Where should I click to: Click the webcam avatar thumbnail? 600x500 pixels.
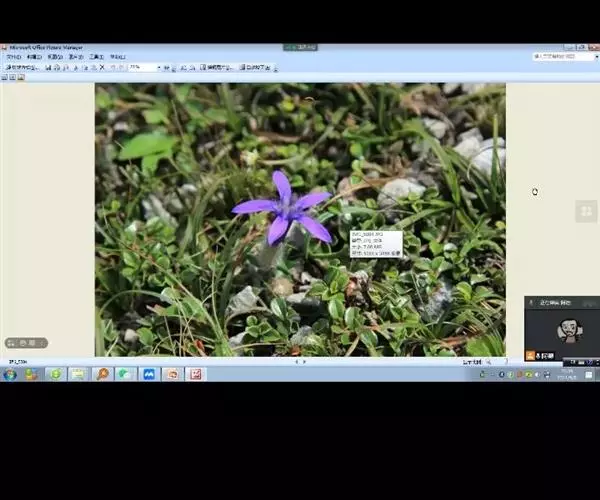[x=568, y=329]
